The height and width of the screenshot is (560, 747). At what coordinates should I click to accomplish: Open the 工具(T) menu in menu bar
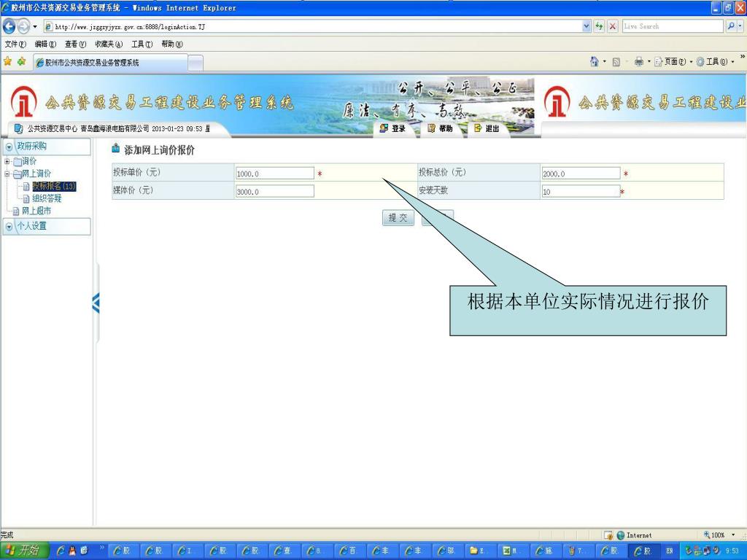pos(142,44)
